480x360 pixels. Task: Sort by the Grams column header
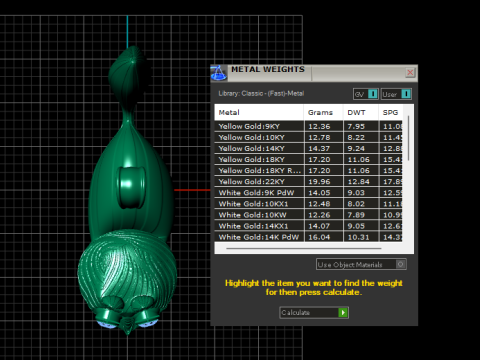tap(323, 113)
